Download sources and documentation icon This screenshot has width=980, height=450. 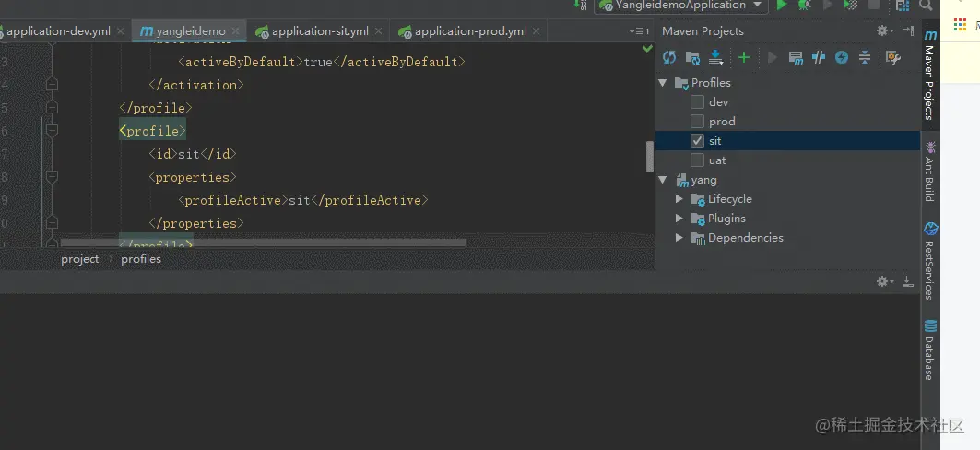[716, 57]
